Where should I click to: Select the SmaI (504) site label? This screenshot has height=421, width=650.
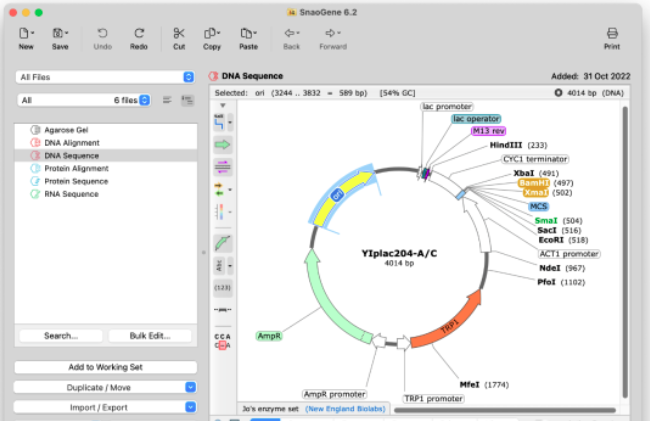pyautogui.click(x=558, y=221)
